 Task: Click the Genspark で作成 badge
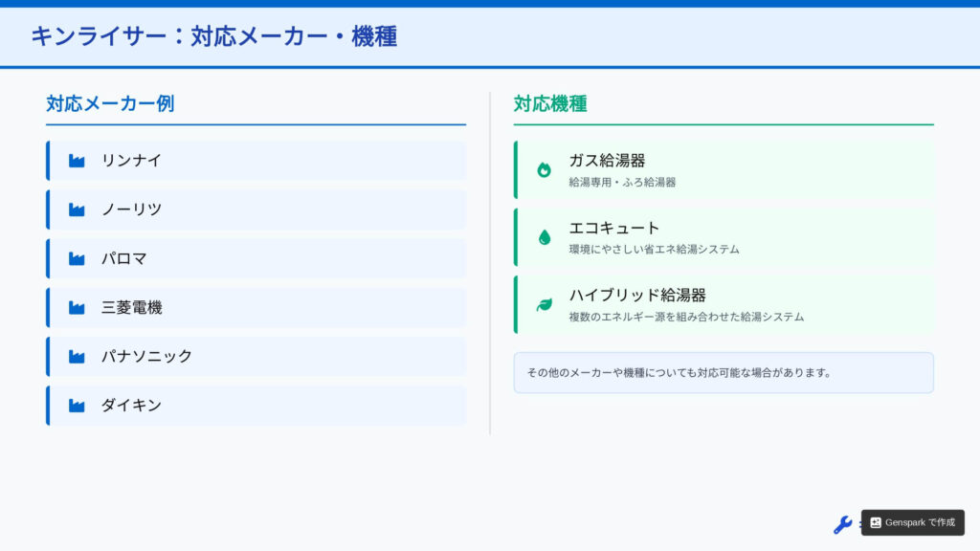[x=912, y=522]
